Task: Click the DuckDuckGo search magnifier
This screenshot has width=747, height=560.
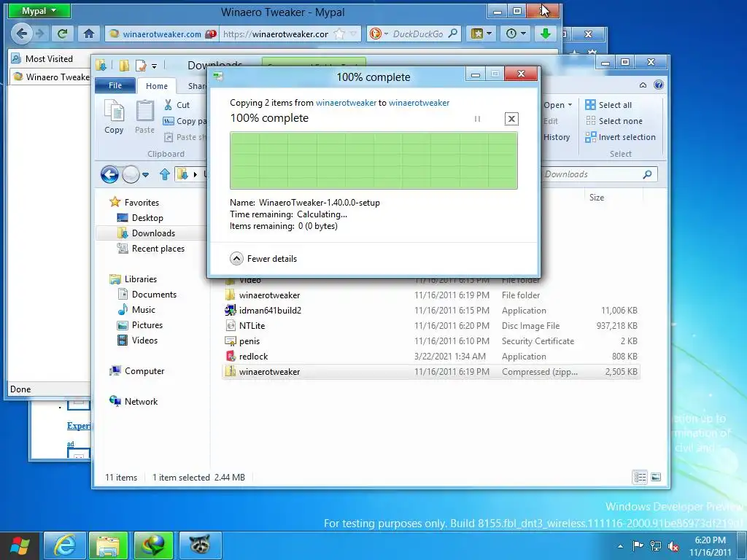Action: [453, 34]
